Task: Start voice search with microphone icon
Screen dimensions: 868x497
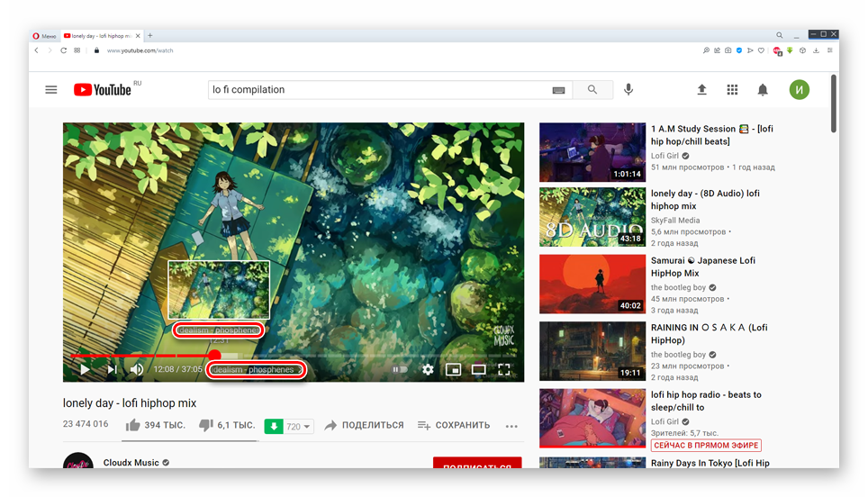Action: coord(628,90)
